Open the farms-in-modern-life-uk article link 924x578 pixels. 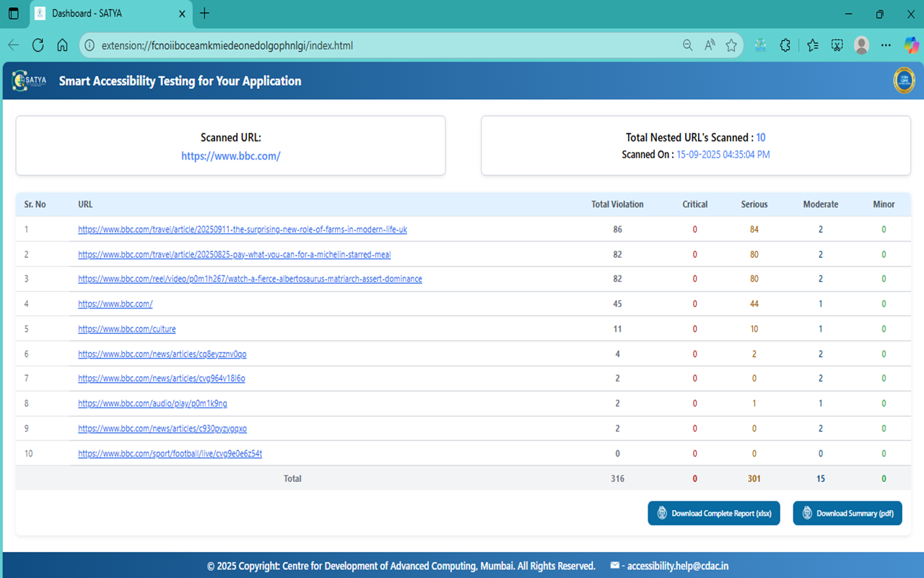coord(243,230)
